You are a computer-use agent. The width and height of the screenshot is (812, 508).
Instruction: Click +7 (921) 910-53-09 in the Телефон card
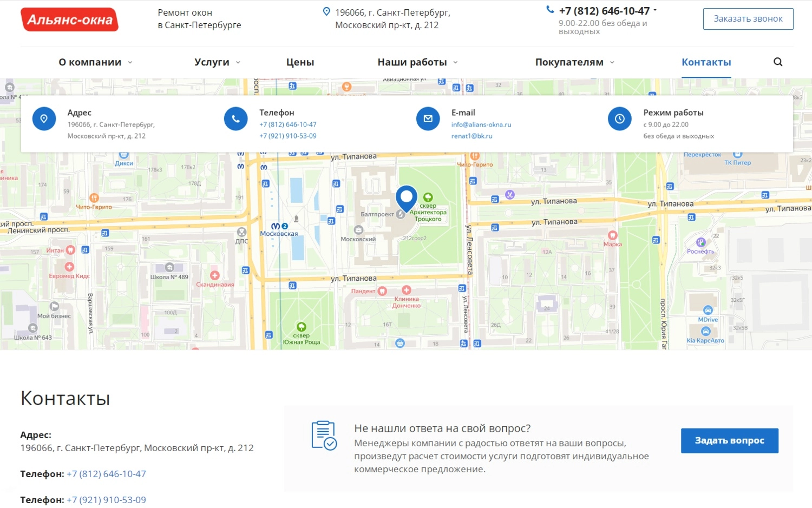tap(288, 136)
